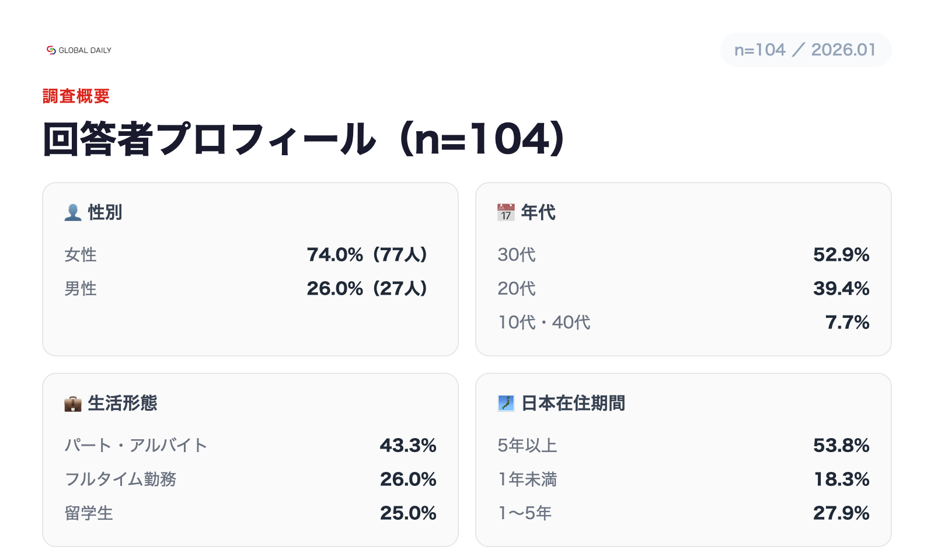The height and width of the screenshot is (560, 934).
Task: Select the 5年以上 residency row
Action: click(x=527, y=446)
